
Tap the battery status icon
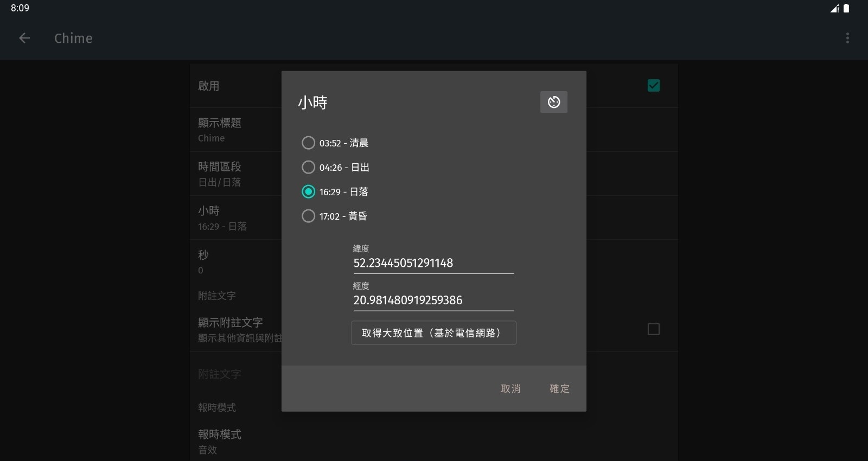[846, 8]
